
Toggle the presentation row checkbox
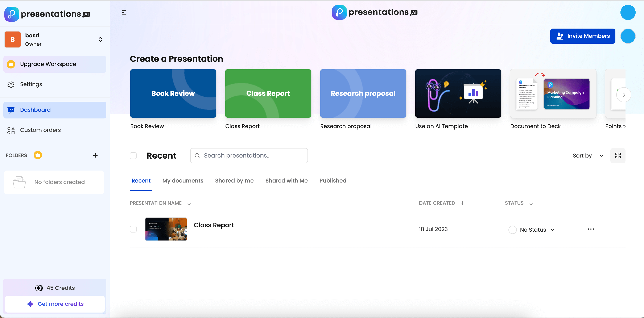[x=133, y=229]
